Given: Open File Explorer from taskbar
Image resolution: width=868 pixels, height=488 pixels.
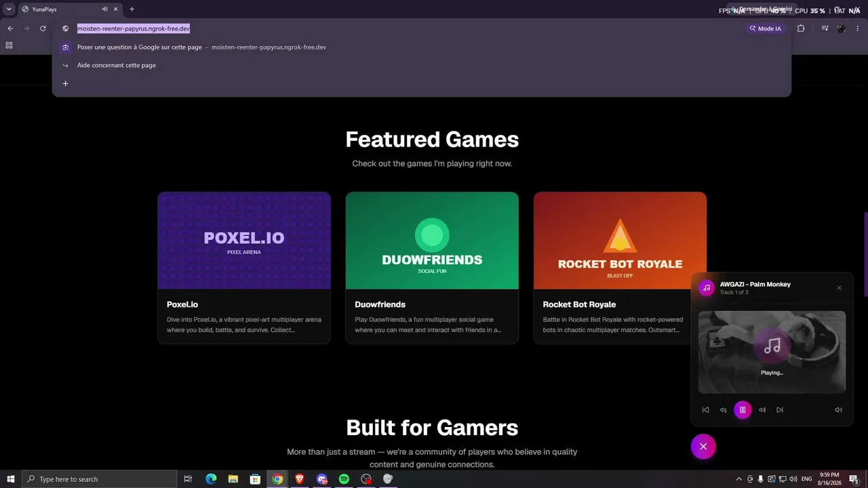Looking at the screenshot, I should pos(233,479).
